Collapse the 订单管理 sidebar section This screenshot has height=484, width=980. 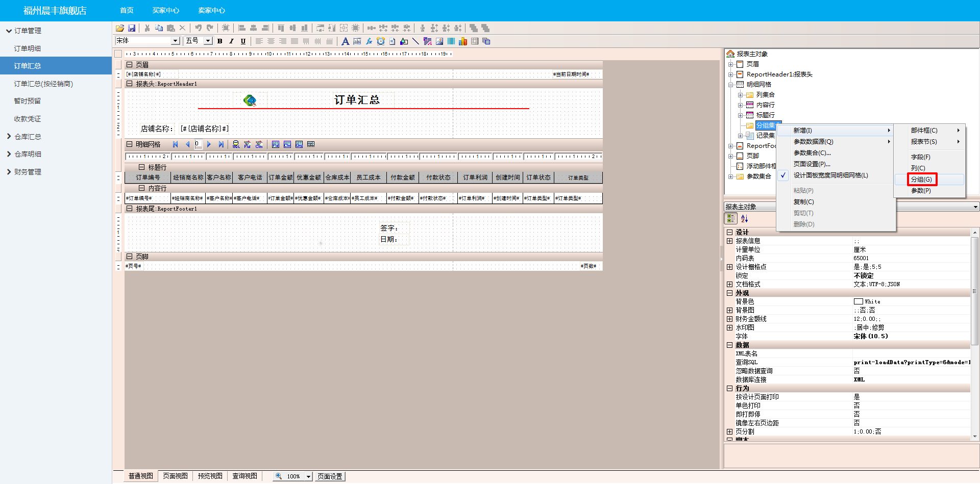[x=9, y=31]
